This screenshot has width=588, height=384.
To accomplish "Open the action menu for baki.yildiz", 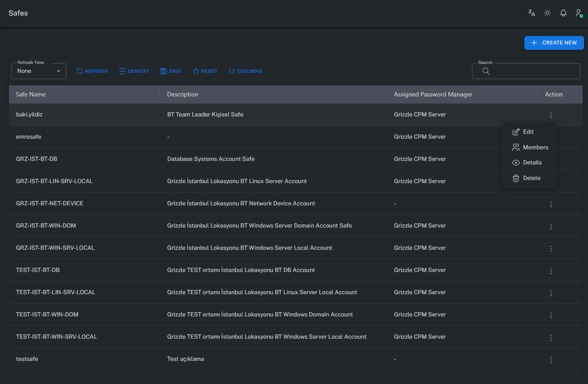I will [x=551, y=116].
